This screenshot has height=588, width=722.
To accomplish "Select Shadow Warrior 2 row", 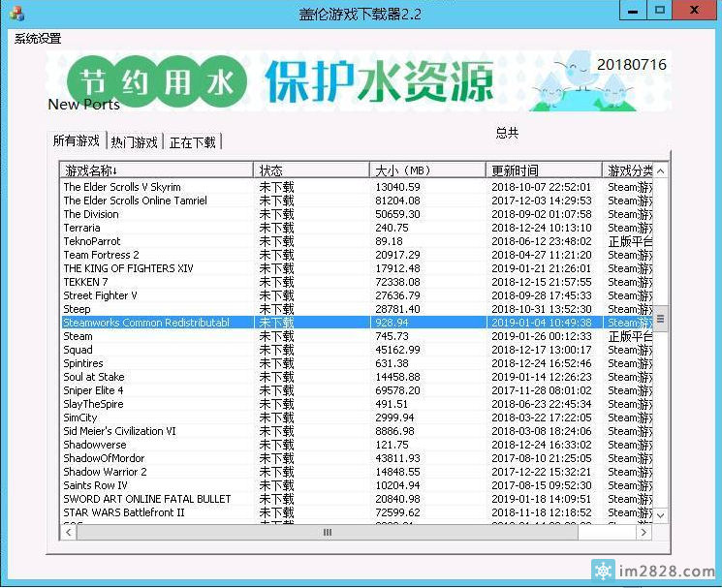I will pos(358,472).
